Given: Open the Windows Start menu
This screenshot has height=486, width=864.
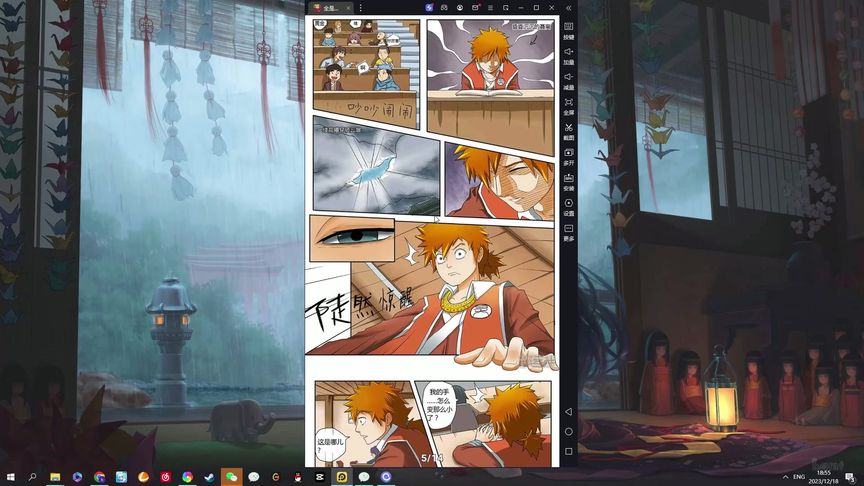Looking at the screenshot, I should [10, 477].
